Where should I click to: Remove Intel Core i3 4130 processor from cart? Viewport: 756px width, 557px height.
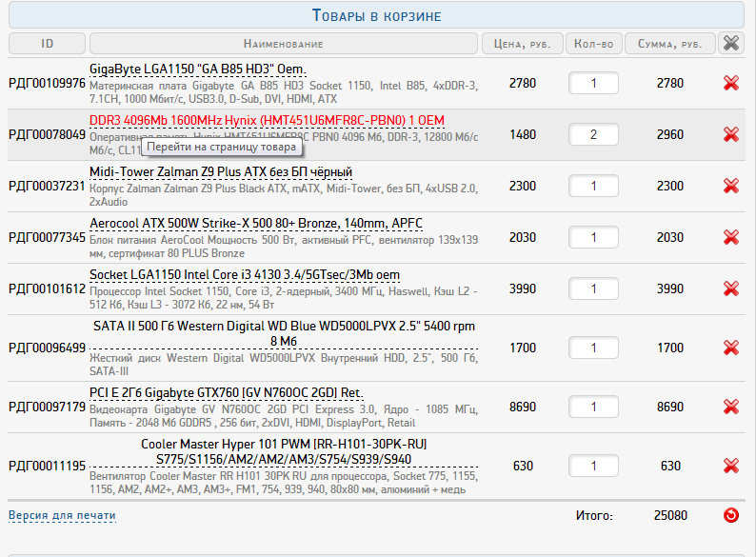pos(731,288)
